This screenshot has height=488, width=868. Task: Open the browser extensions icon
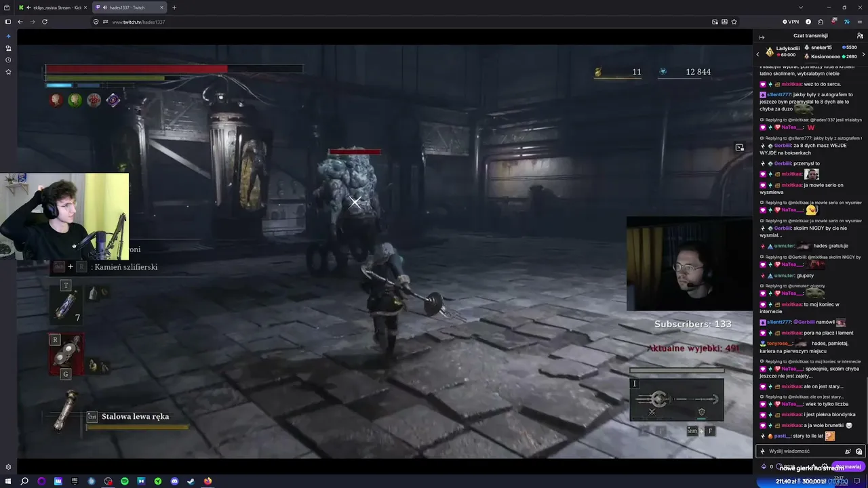pyautogui.click(x=821, y=22)
